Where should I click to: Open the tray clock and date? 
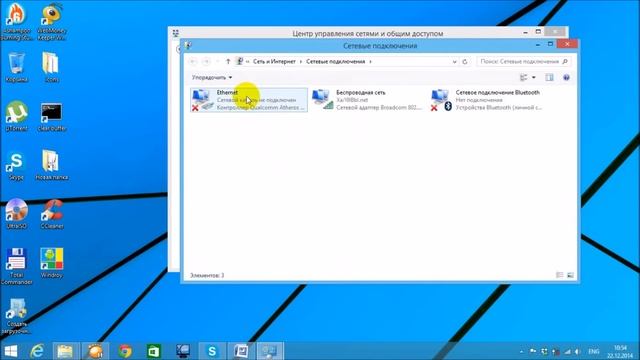tap(620, 351)
